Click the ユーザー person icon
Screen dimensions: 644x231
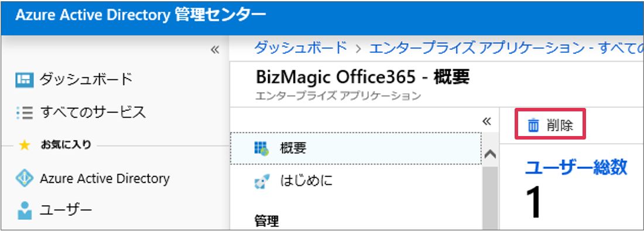point(24,210)
